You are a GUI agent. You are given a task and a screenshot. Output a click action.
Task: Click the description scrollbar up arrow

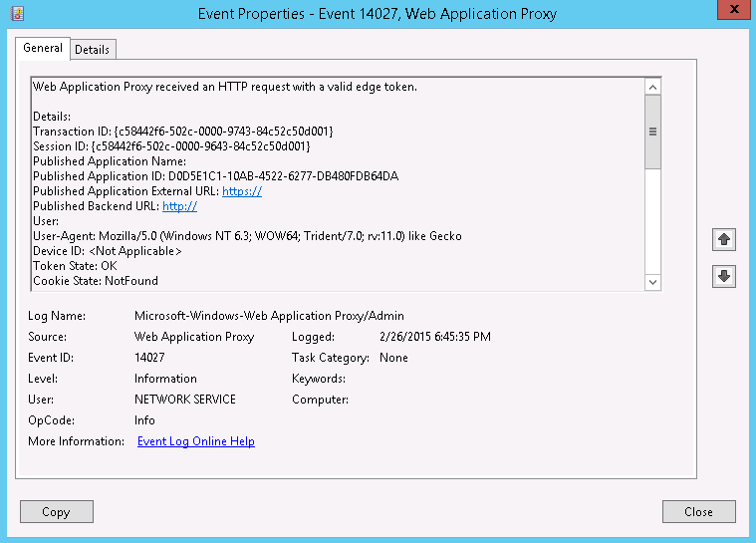652,88
